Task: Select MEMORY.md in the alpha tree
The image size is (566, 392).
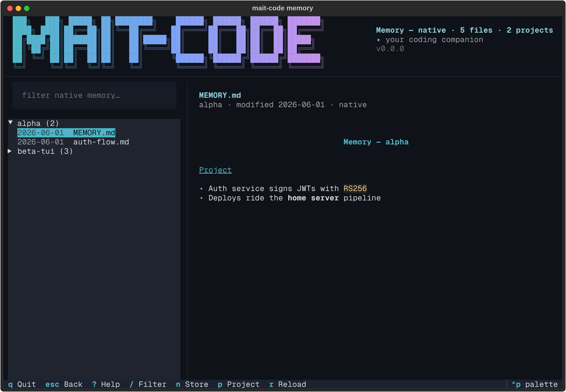Action: [x=66, y=133]
